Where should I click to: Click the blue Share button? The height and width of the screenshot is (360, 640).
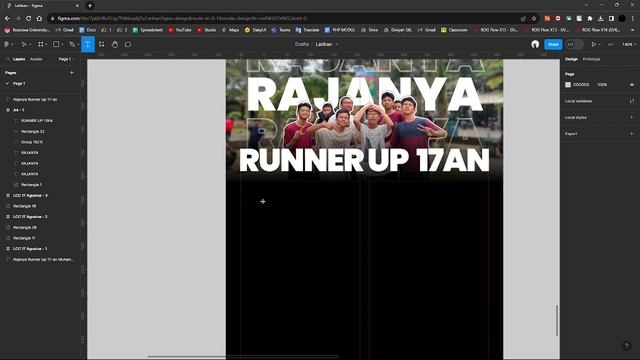[553, 44]
